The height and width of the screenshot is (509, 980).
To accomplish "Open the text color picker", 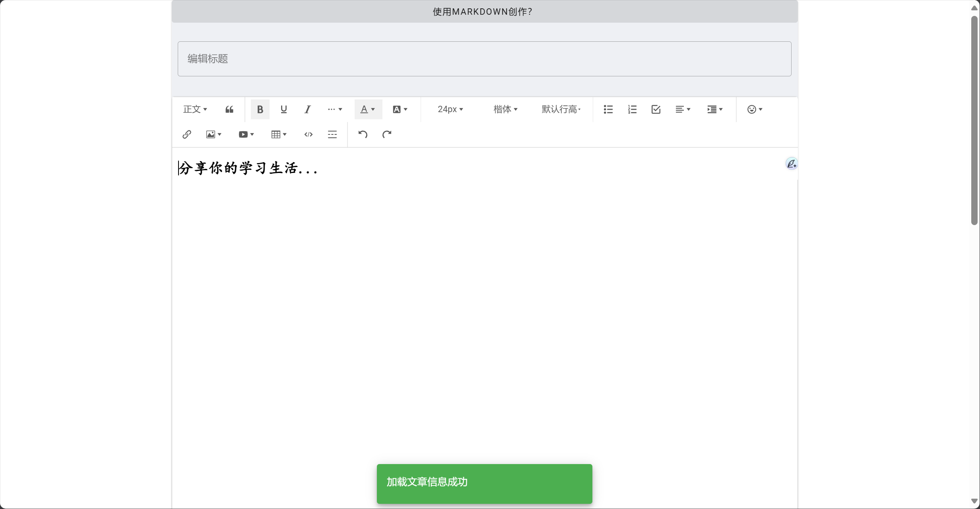I will tap(368, 109).
